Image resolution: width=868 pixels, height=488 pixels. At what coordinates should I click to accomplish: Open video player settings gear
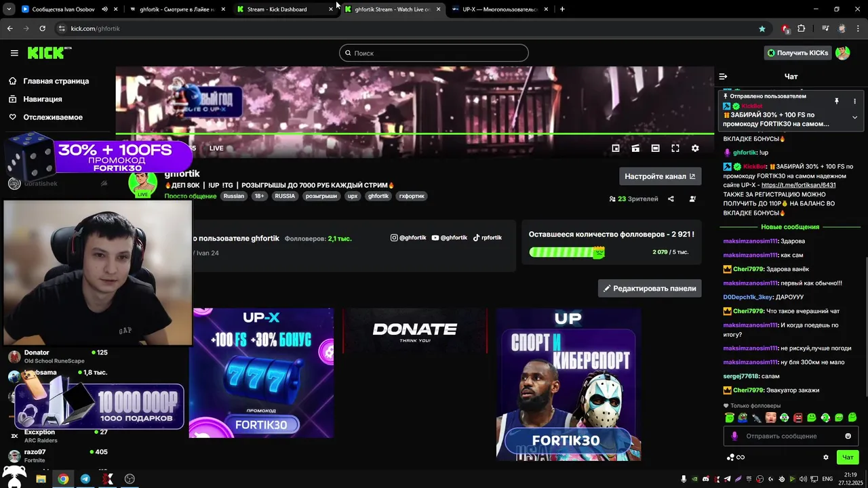tap(695, 148)
